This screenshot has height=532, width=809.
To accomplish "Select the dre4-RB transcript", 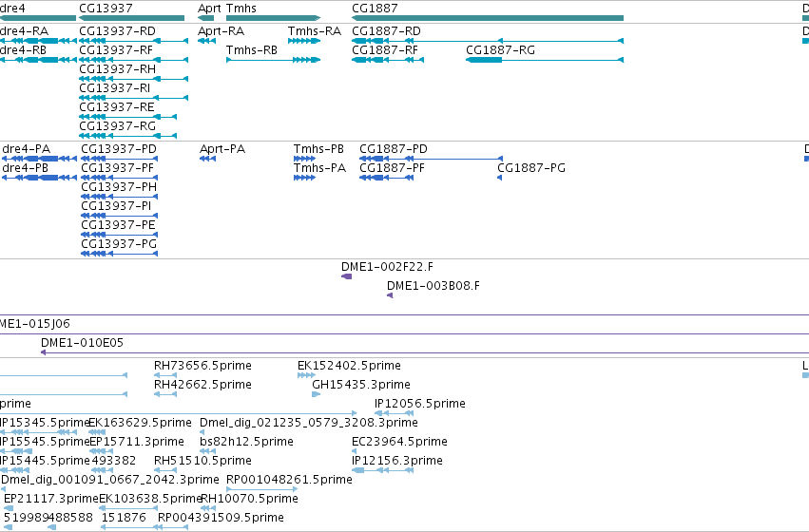I will [x=38, y=60].
